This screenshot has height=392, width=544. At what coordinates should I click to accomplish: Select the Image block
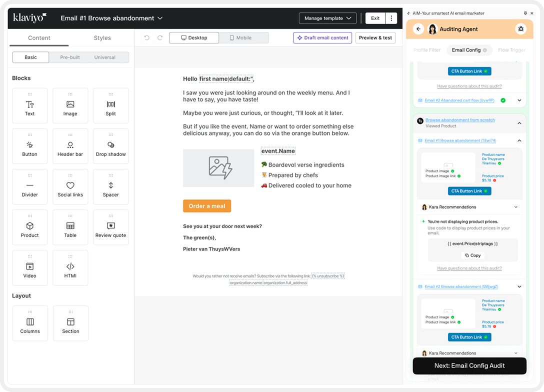[70, 105]
